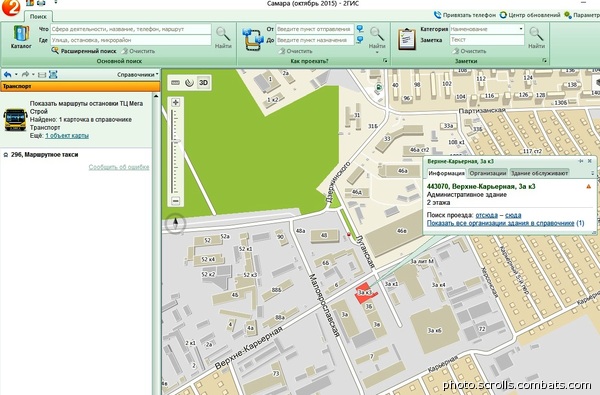The image size is (600, 395).
Task: Toggle the 3D map view button
Action: pyautogui.click(x=203, y=83)
